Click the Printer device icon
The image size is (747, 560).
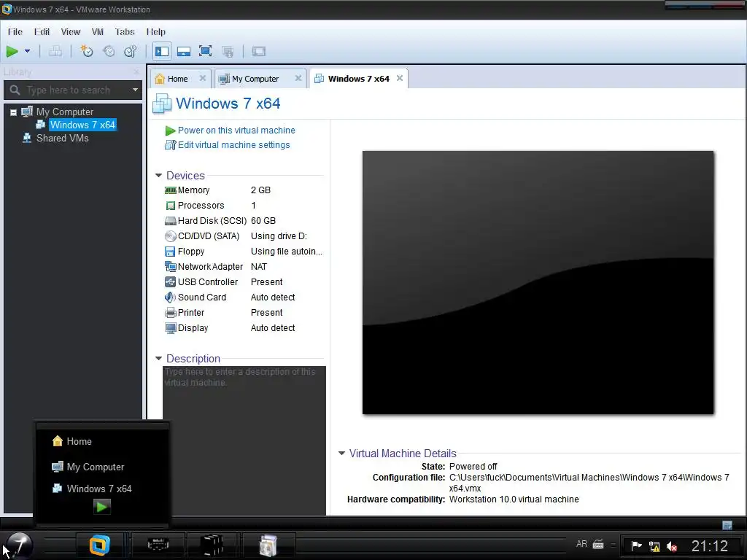[x=170, y=312]
